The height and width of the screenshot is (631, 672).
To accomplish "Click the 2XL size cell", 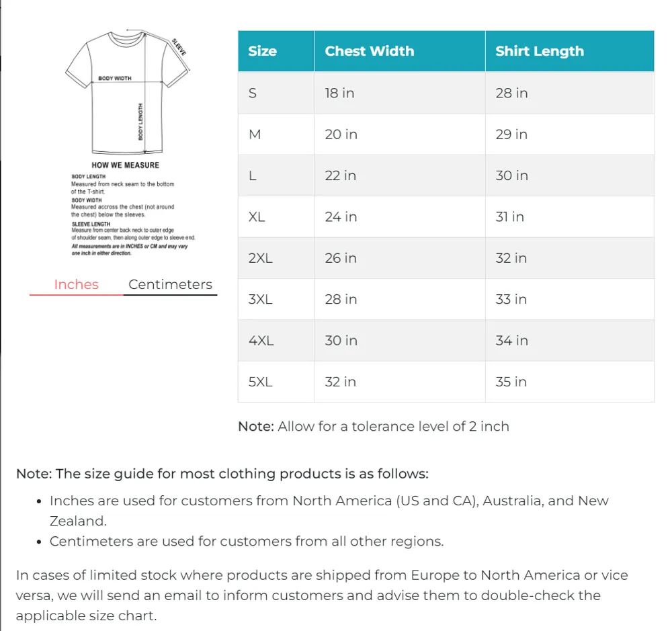I will (276, 258).
